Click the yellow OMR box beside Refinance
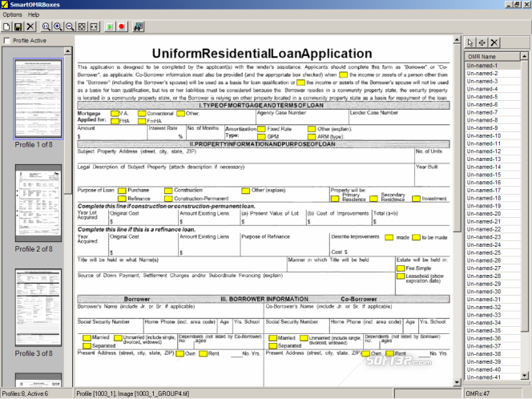 point(122,199)
